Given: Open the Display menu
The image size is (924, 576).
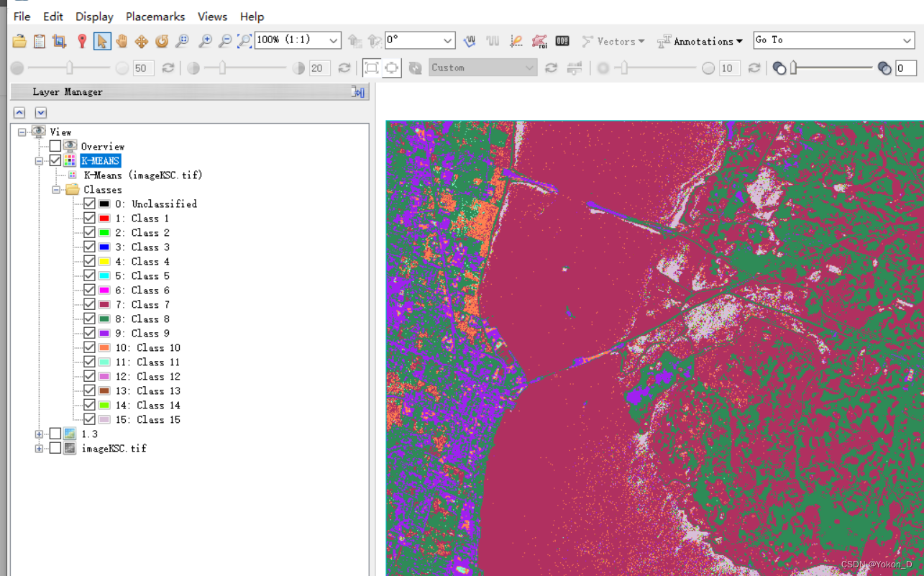Looking at the screenshot, I should click(x=94, y=16).
